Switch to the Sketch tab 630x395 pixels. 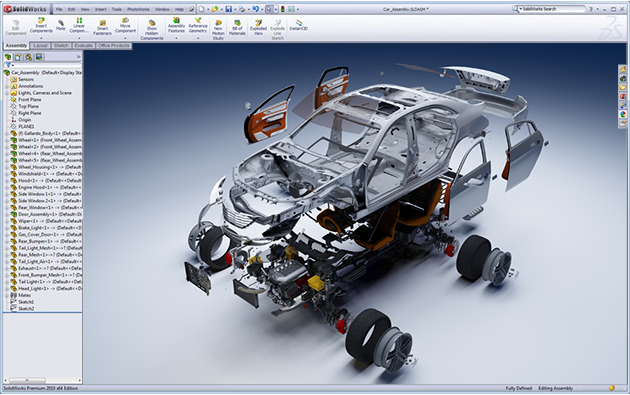point(61,46)
